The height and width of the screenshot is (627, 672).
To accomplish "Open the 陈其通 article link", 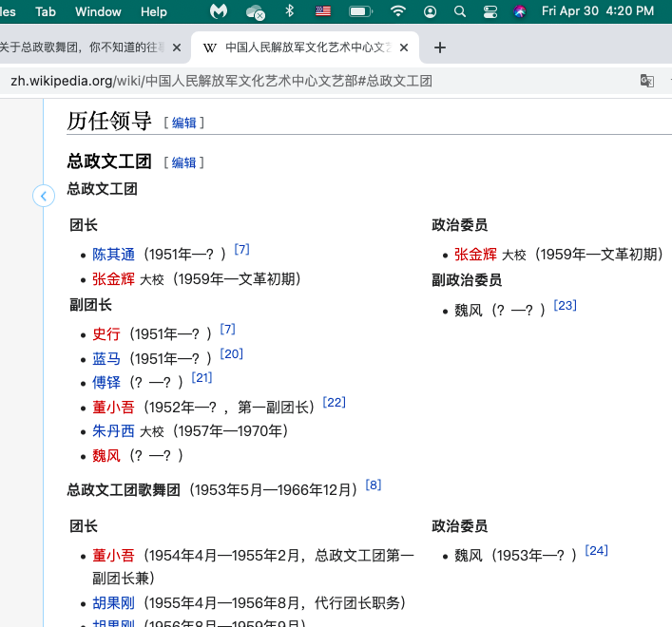I will [x=113, y=254].
